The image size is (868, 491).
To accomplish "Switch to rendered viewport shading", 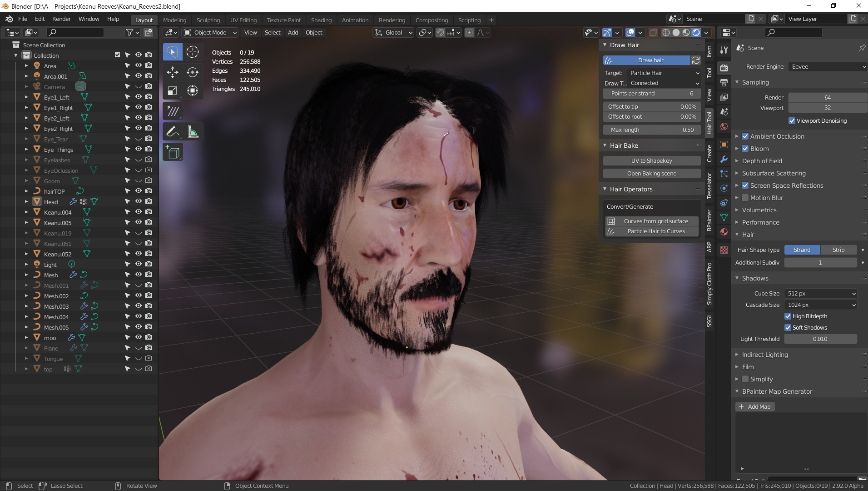I will coord(696,32).
